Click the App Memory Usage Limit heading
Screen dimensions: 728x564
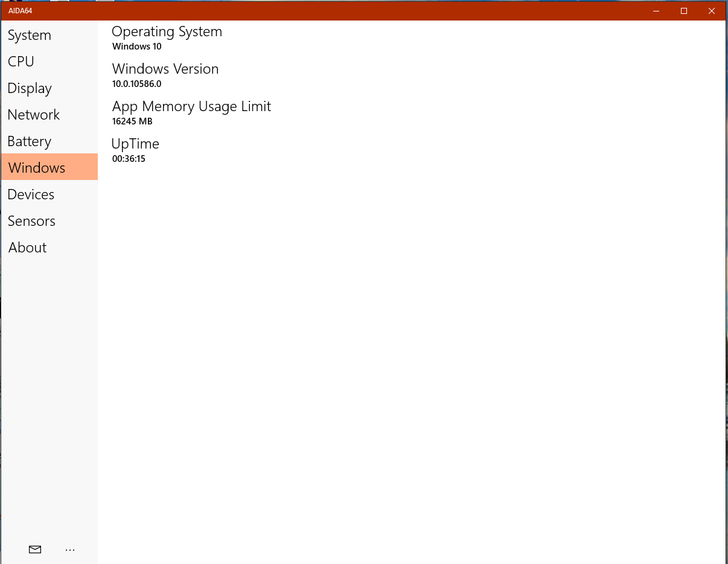click(191, 107)
